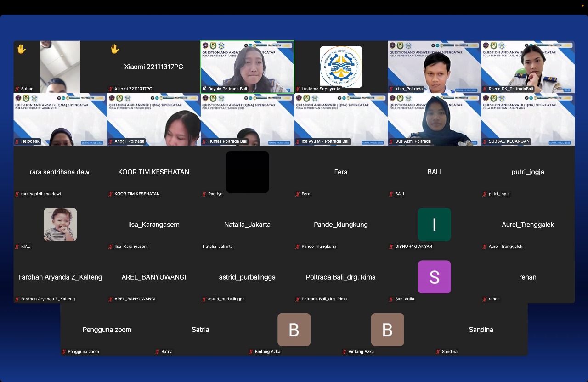This screenshot has height=382, width=588.
Task: Click the purple S avatar of Sani Aulia
Action: coord(434,277)
